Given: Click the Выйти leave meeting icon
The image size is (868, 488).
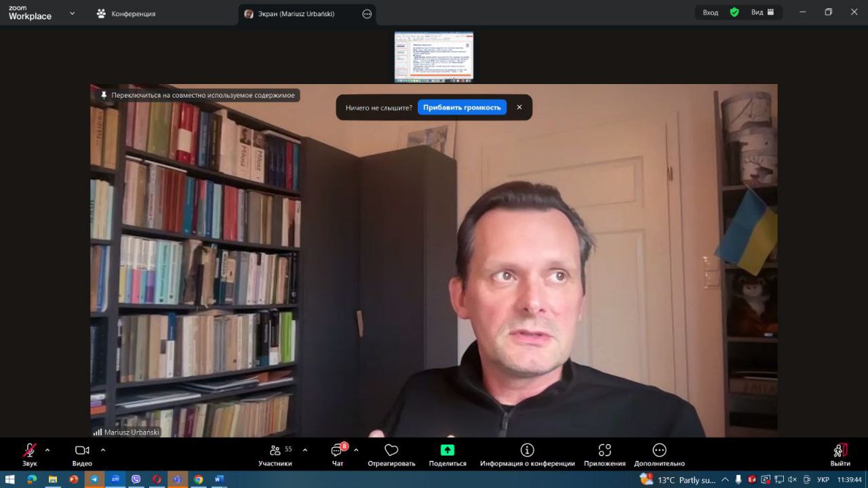Looking at the screenshot, I should pyautogui.click(x=840, y=451).
